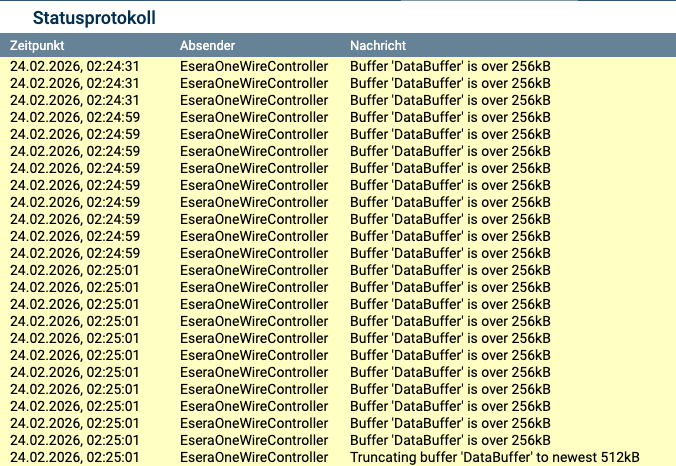Click the Absender column header
This screenshot has width=676, height=466.
[207, 46]
